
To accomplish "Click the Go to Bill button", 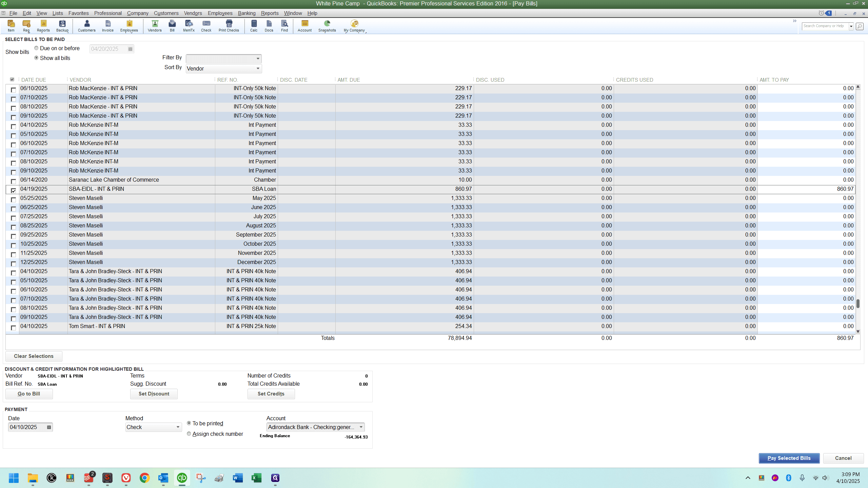I will pyautogui.click(x=29, y=394).
